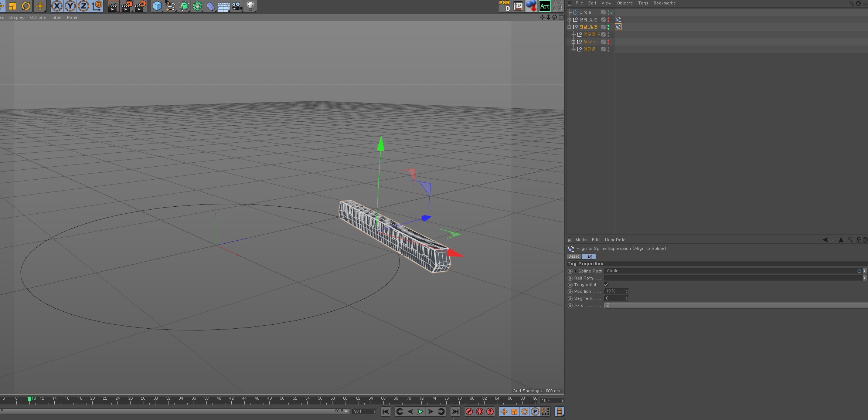Toggle visibility dots of Boole object

point(609,42)
